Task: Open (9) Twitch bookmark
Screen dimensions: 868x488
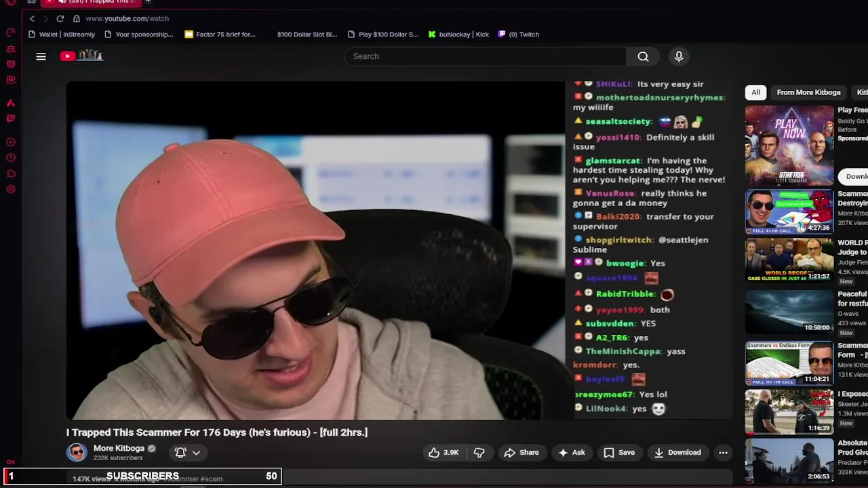Action: point(519,35)
